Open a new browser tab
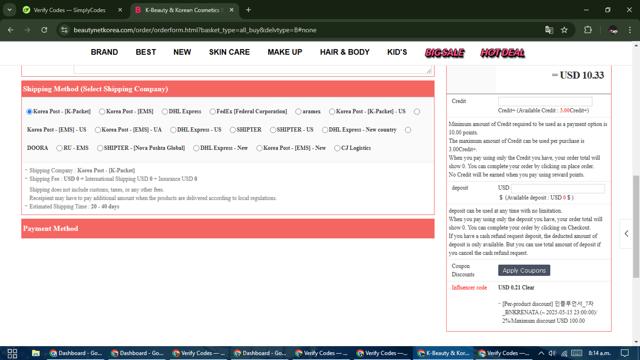This screenshot has height=360, width=640. (x=248, y=10)
